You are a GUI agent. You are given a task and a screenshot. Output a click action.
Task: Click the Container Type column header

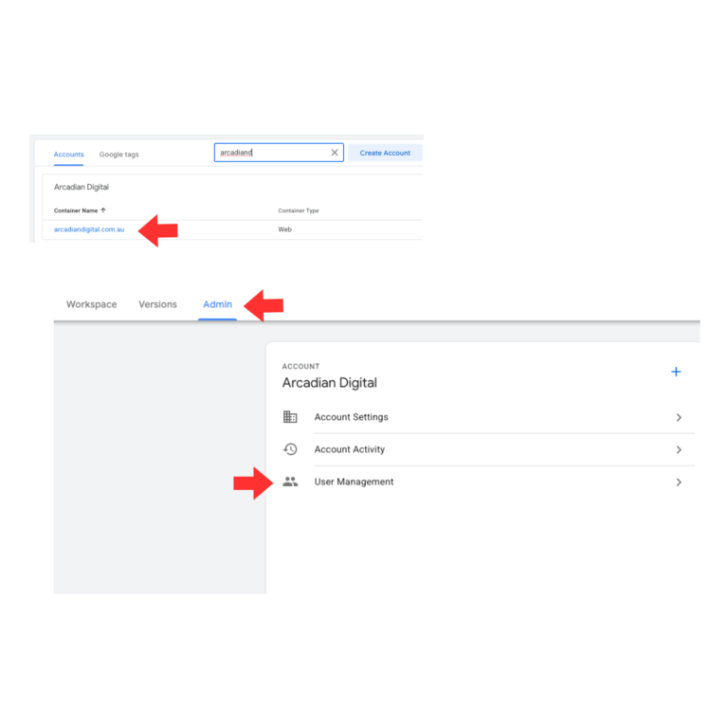pyautogui.click(x=298, y=210)
